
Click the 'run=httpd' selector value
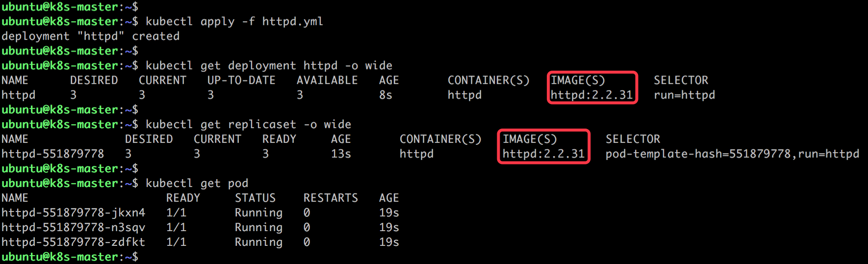684,95
